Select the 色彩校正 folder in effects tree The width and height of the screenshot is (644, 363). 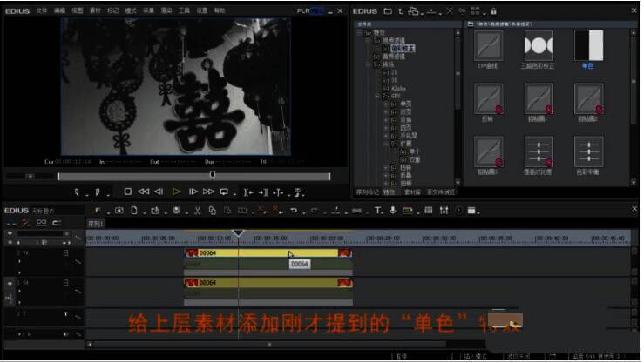(x=403, y=49)
